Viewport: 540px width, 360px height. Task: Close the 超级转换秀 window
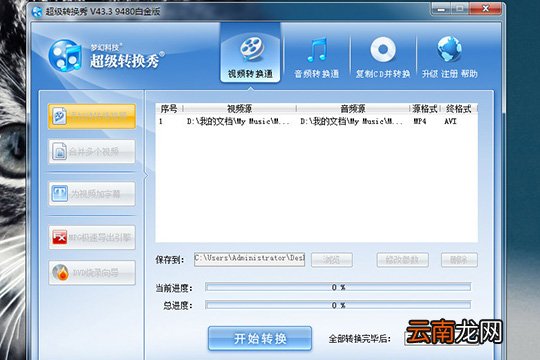[486, 9]
